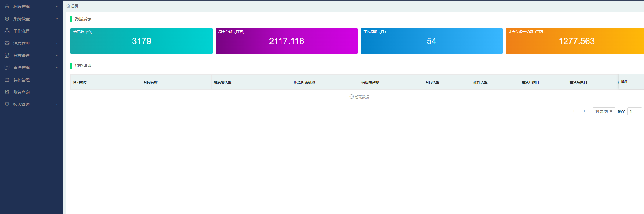Open the 消息管理 sidebar menu

(32, 43)
